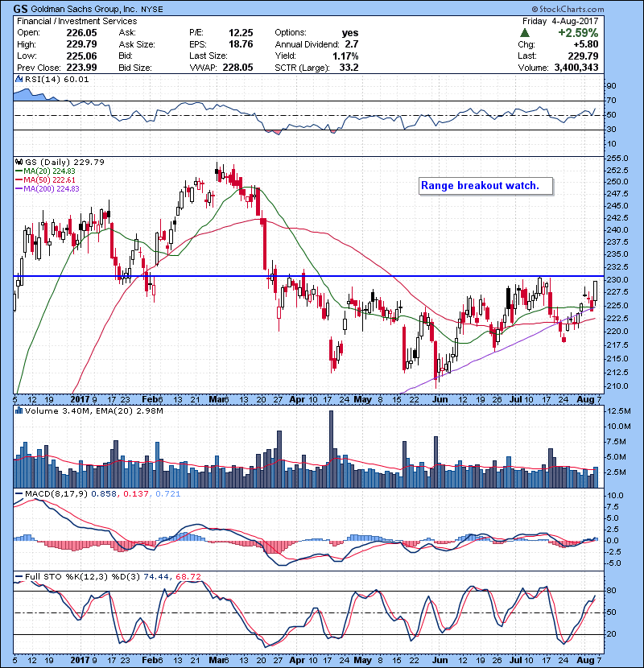Click the Low price 225.06
The image size is (644, 668).
(x=81, y=56)
